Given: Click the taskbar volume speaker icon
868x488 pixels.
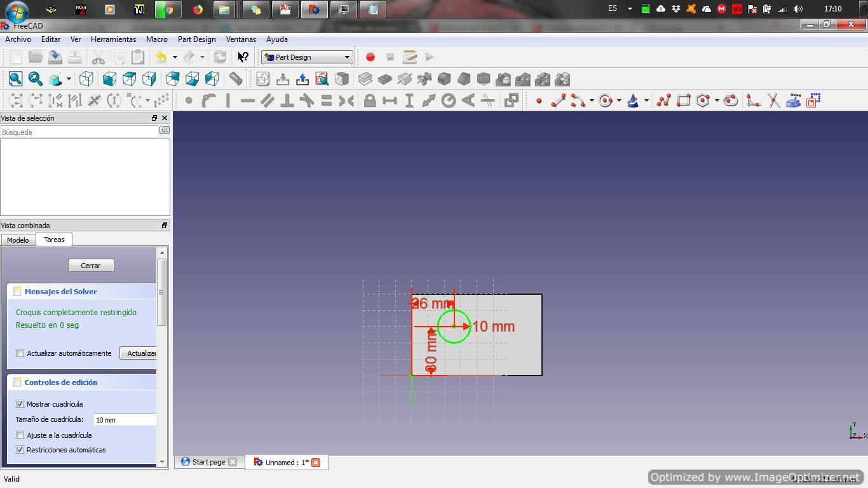Looking at the screenshot, I should coord(798,9).
